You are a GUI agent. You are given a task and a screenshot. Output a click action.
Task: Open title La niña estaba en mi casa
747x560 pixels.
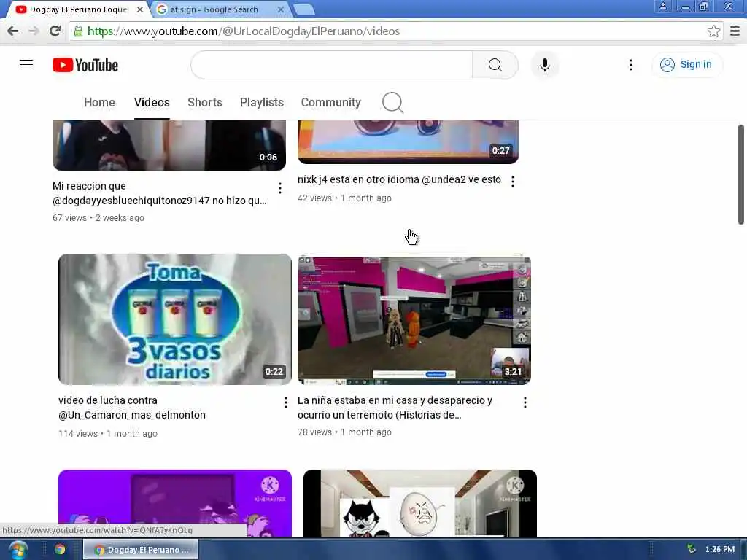(x=395, y=408)
